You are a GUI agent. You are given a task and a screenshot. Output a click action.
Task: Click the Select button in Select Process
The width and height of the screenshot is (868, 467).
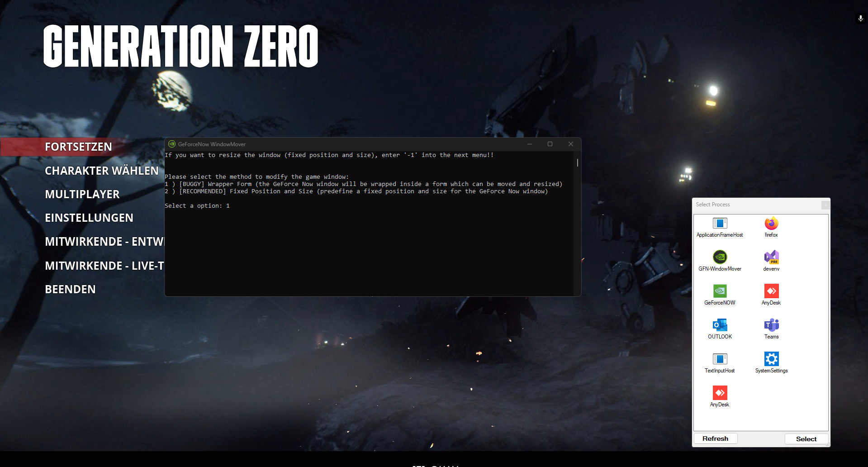click(x=806, y=439)
